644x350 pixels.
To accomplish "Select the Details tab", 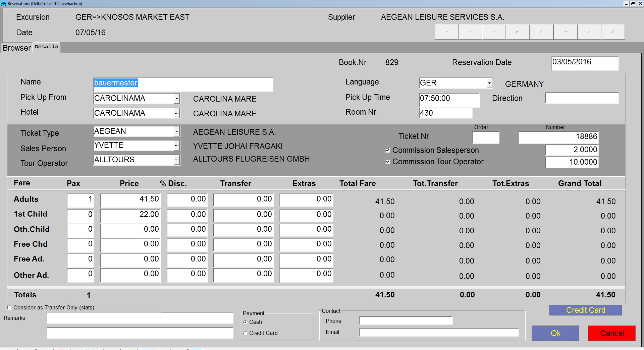I will click(46, 47).
